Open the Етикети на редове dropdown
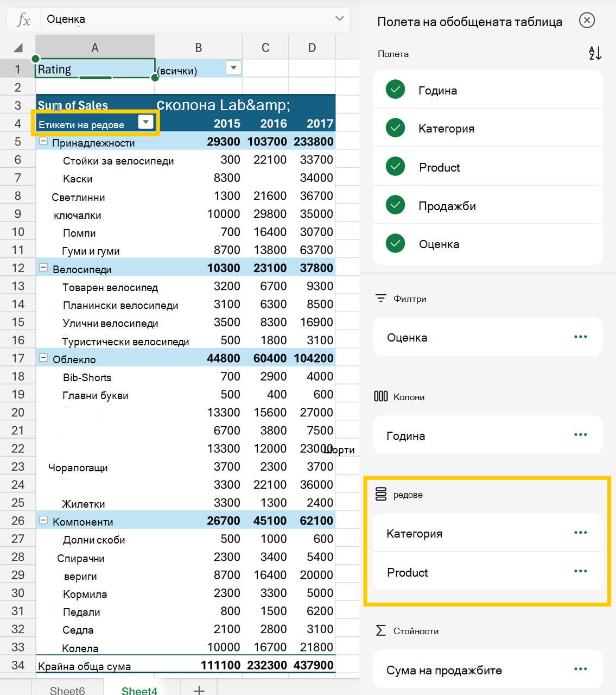This screenshot has height=695, width=616. tap(145, 123)
